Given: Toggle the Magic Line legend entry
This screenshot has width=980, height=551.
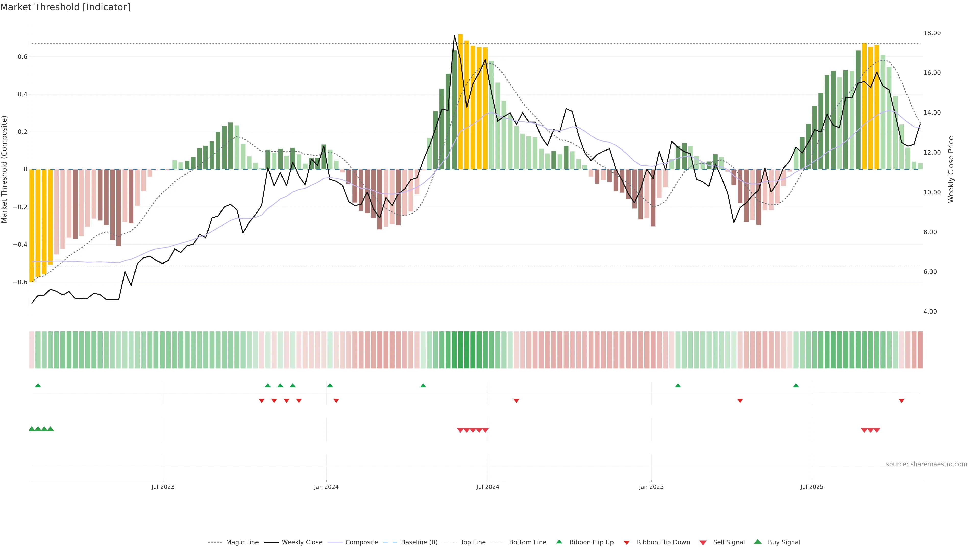Looking at the screenshot, I should tap(242, 542).
